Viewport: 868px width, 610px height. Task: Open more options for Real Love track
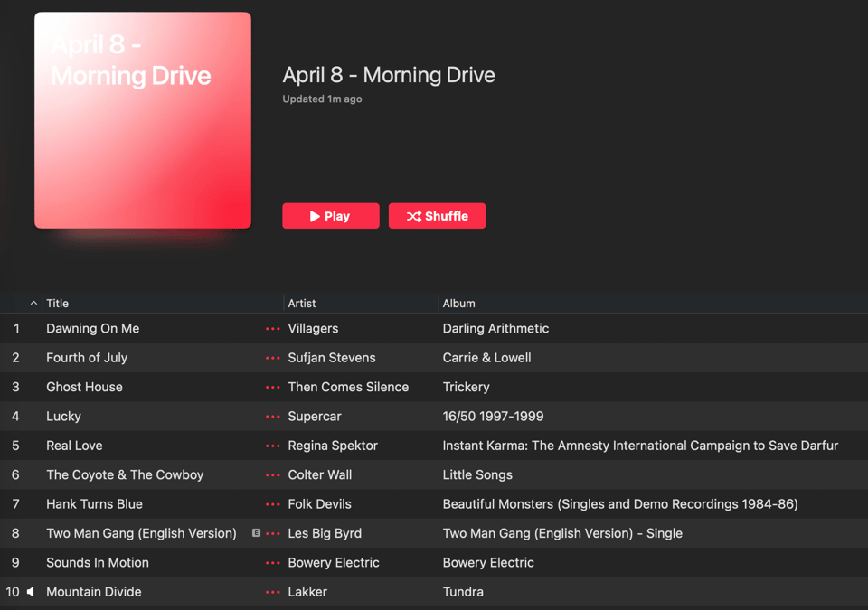pyautogui.click(x=272, y=446)
